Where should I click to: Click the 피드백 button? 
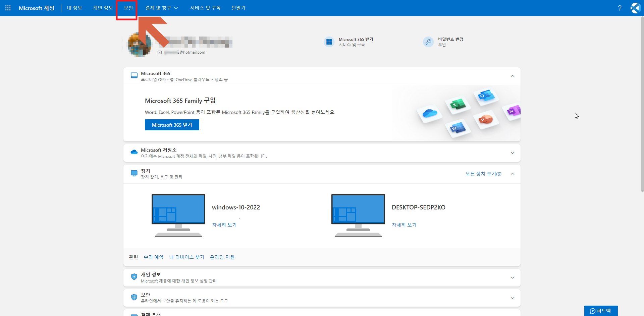601,311
